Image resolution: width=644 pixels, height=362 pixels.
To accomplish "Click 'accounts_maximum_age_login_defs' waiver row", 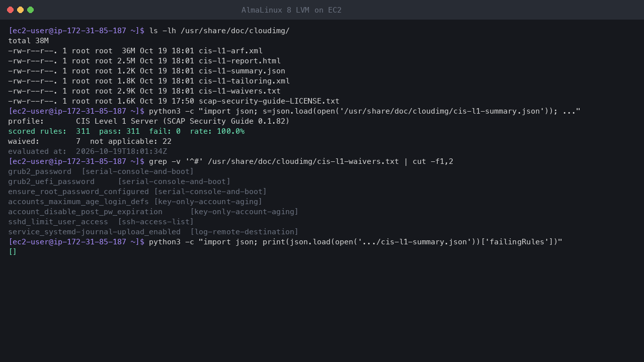I will (135, 202).
